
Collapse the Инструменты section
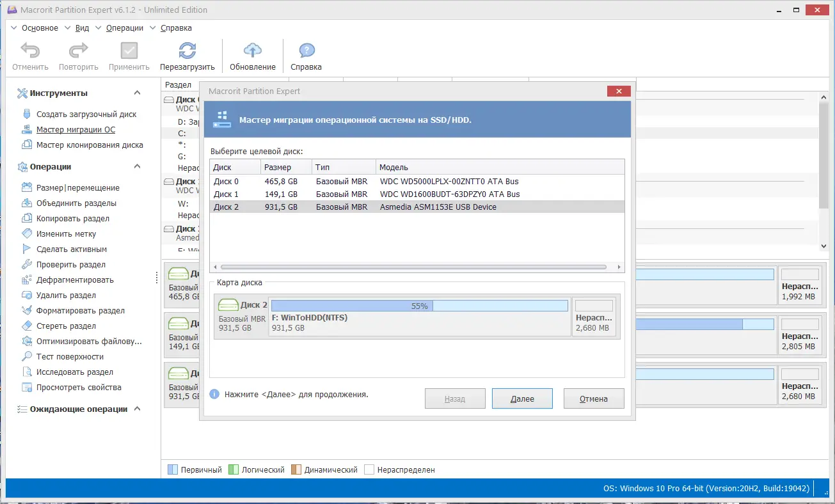[x=137, y=93]
